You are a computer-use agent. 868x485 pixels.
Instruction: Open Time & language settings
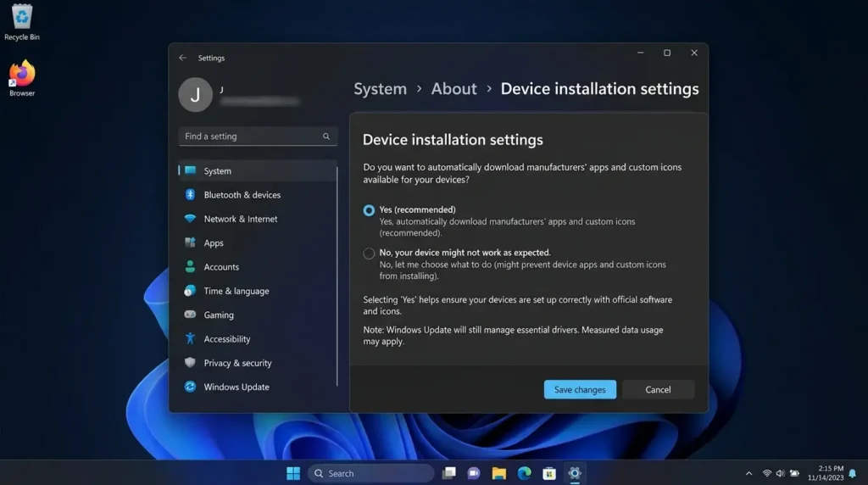pyautogui.click(x=258, y=291)
